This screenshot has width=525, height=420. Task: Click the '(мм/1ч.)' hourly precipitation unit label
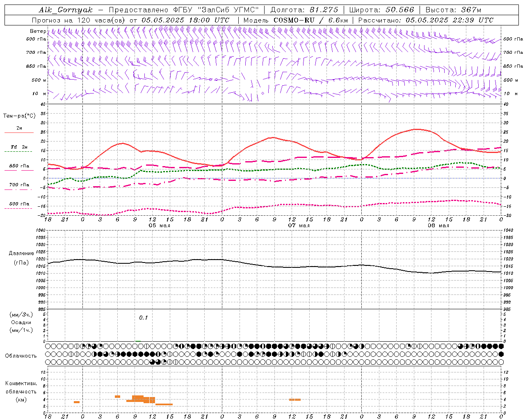21,330
